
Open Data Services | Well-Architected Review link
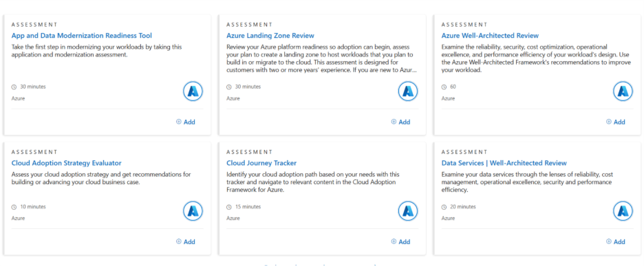coord(504,163)
